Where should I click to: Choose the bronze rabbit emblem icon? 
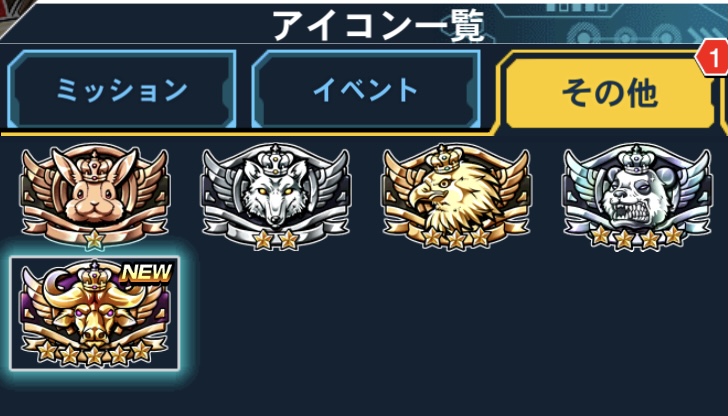point(95,196)
